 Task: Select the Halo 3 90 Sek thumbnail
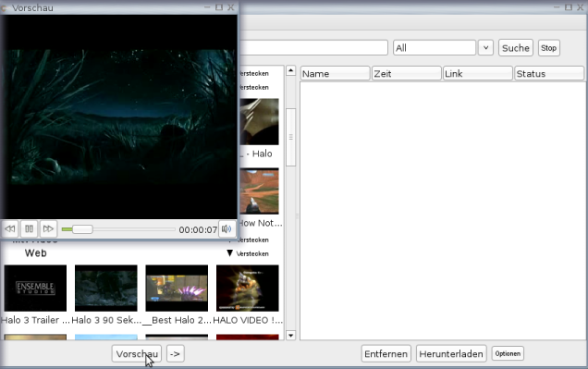pyautogui.click(x=106, y=288)
